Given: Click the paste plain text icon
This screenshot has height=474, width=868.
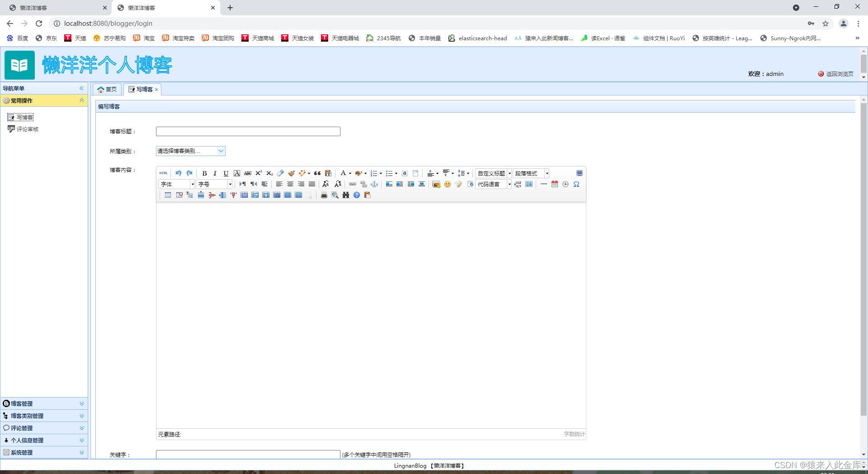Looking at the screenshot, I should (x=328, y=173).
